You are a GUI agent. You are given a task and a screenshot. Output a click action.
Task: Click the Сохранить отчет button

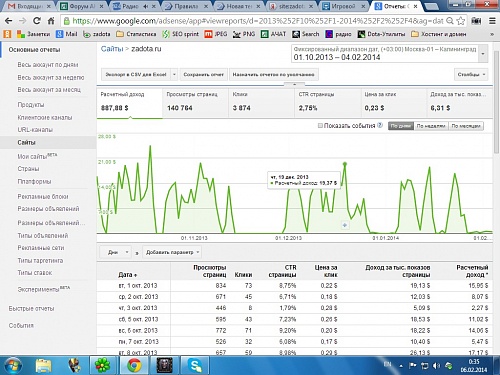[203, 74]
